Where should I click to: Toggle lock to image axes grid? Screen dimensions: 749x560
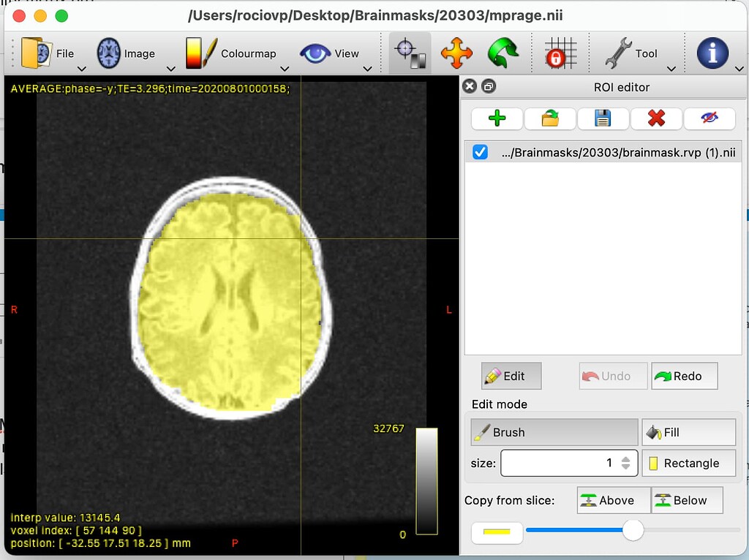(561, 53)
